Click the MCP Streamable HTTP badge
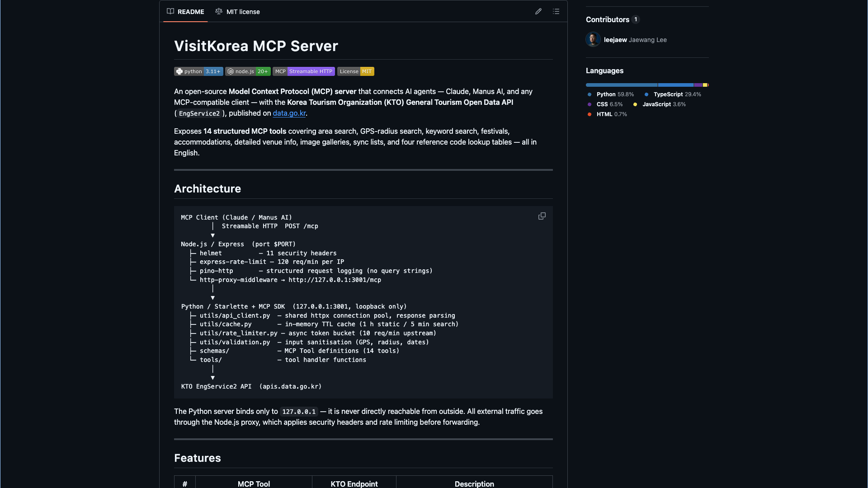 click(303, 71)
